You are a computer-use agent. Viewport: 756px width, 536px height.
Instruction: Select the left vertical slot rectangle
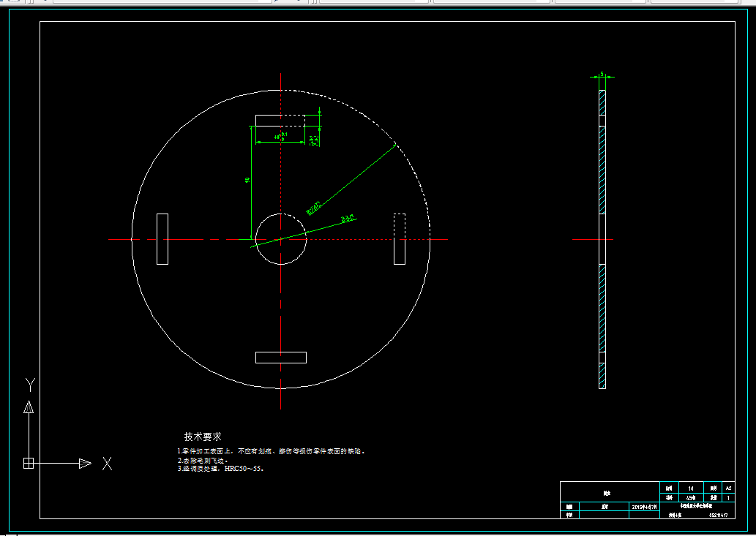(162, 239)
